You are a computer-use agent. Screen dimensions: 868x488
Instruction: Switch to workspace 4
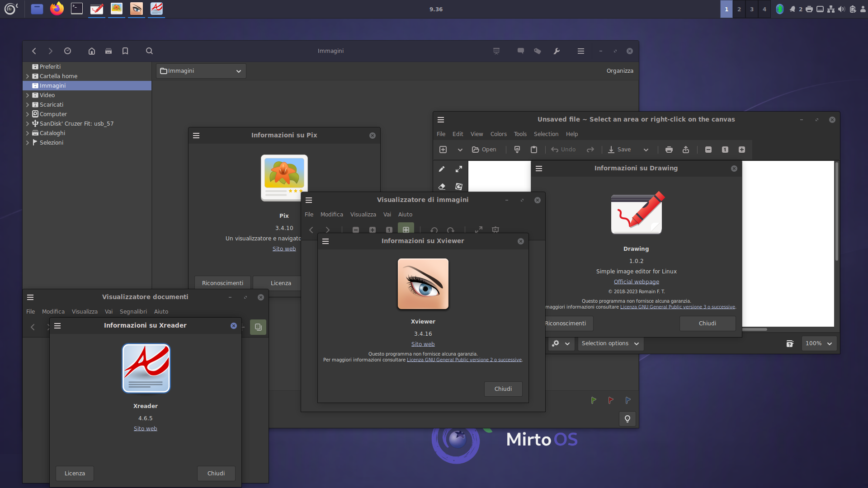[x=764, y=9]
